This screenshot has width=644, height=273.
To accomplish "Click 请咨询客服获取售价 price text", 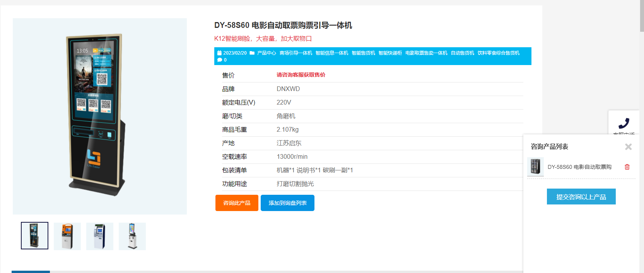I will click(301, 75).
